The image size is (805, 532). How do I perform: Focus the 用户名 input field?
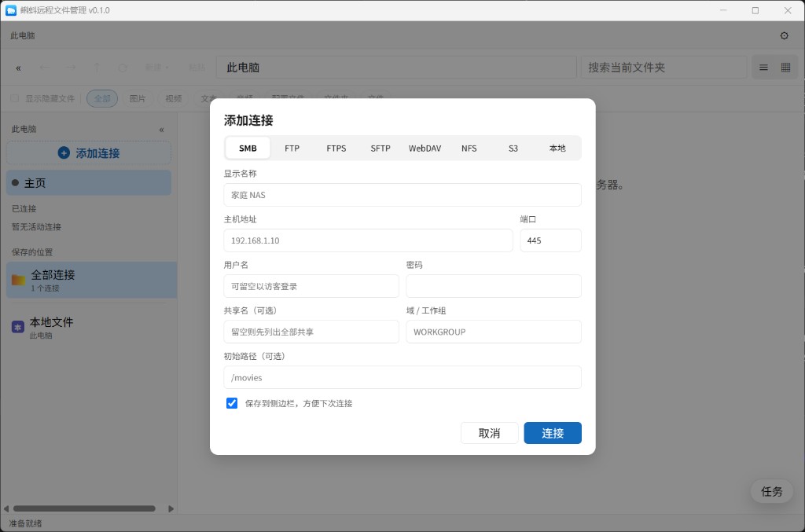[311, 286]
